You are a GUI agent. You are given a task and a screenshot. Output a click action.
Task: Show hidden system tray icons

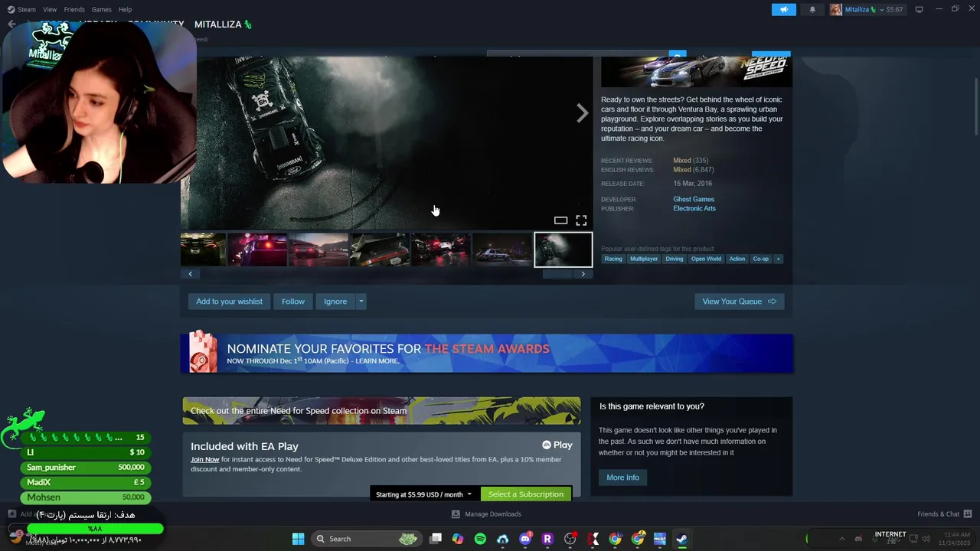[841, 539]
